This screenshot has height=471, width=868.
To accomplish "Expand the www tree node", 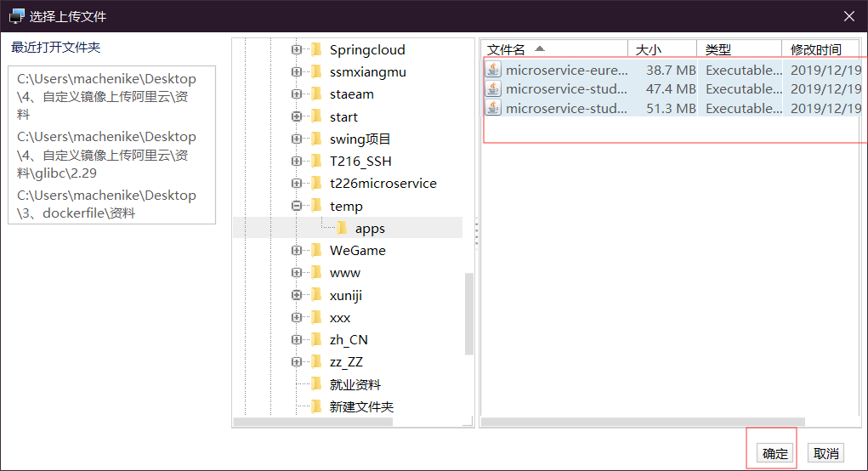I will tap(297, 273).
